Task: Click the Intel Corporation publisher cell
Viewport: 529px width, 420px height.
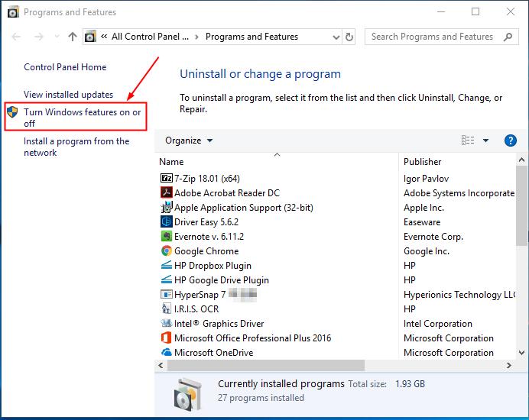Action: pyautogui.click(x=438, y=324)
